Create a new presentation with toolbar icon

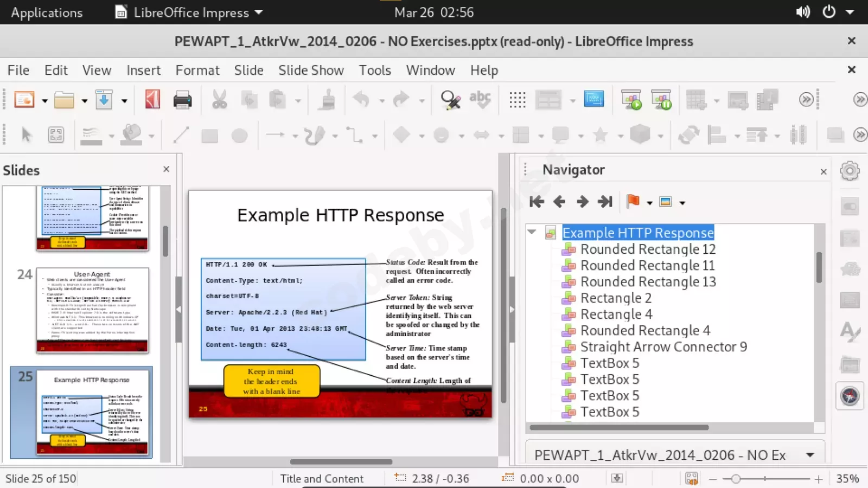(x=24, y=100)
